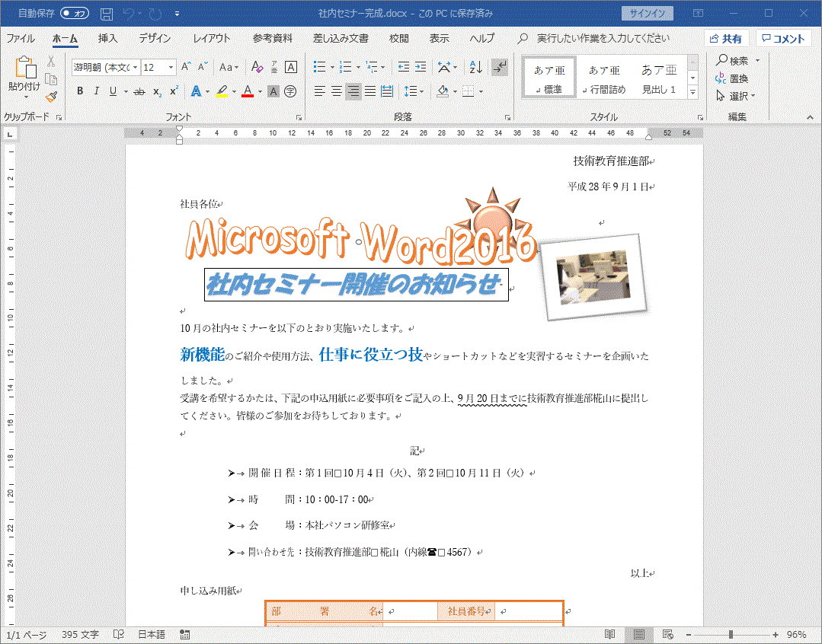This screenshot has height=644, width=822.
Task: Open the font dialog launcher
Action: (299, 117)
